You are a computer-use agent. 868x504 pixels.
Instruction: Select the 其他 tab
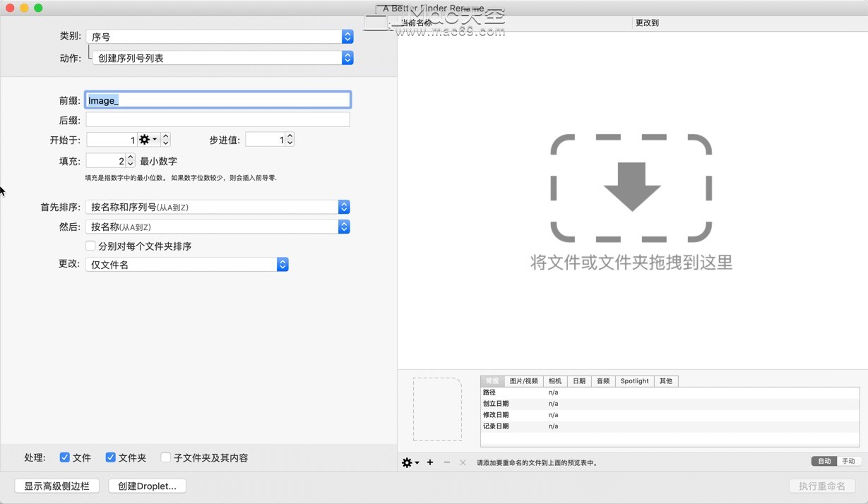(666, 380)
